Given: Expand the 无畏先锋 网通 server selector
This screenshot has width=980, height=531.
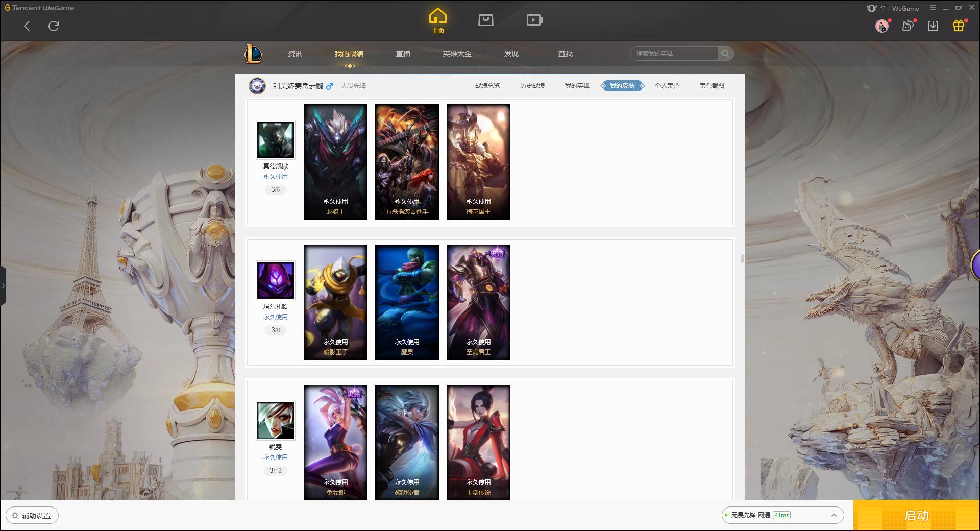Looking at the screenshot, I should point(782,515).
